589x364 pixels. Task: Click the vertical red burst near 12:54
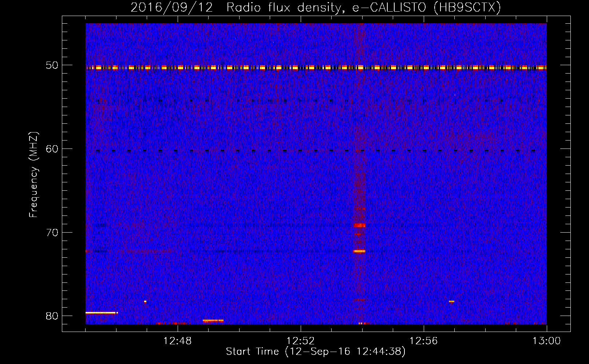coord(360,174)
